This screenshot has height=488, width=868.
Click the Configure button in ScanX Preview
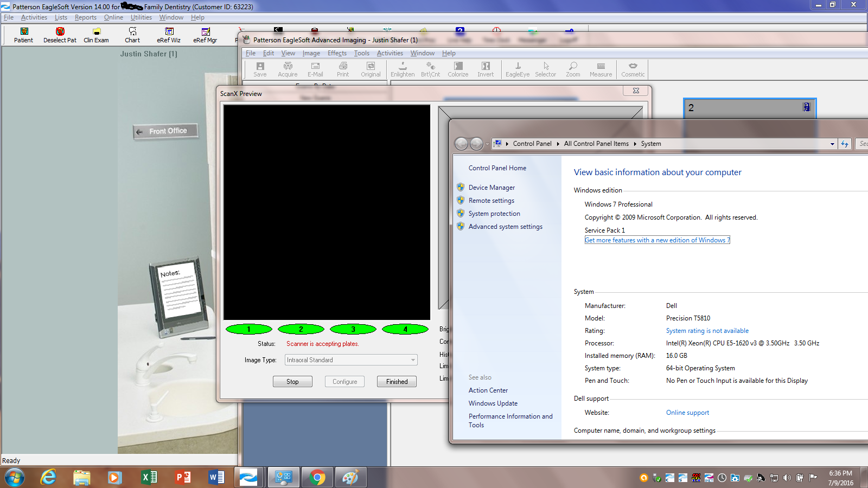[344, 382]
